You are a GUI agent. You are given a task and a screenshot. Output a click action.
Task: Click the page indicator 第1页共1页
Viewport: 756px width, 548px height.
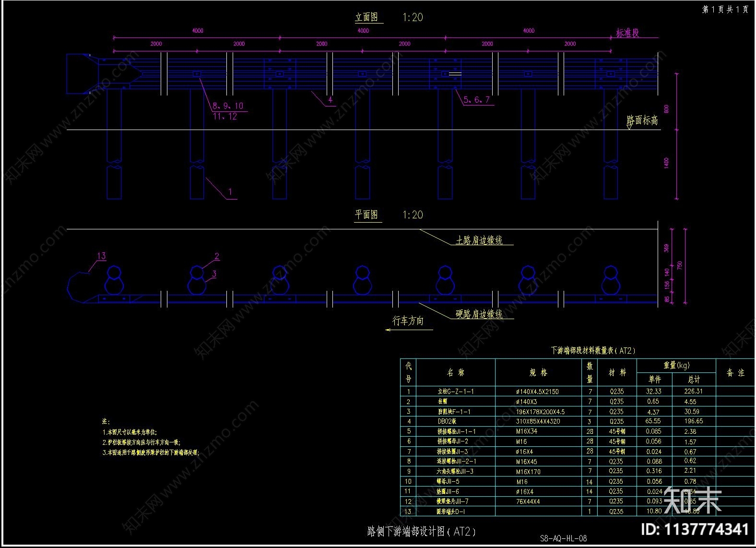pyautogui.click(x=725, y=9)
